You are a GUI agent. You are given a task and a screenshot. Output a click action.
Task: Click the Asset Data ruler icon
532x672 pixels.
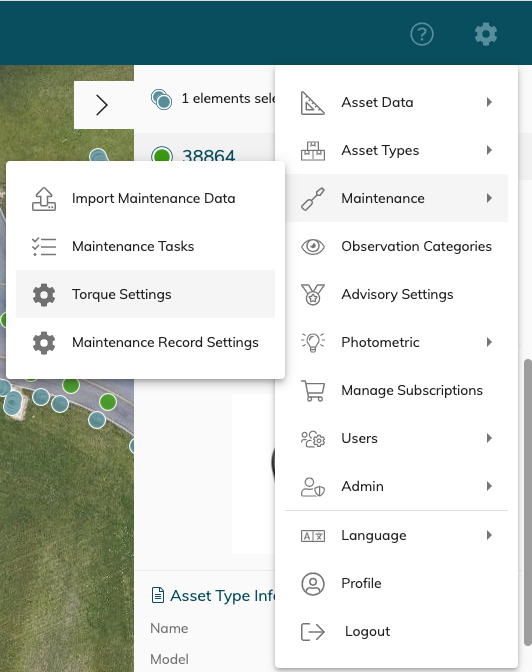tap(313, 103)
